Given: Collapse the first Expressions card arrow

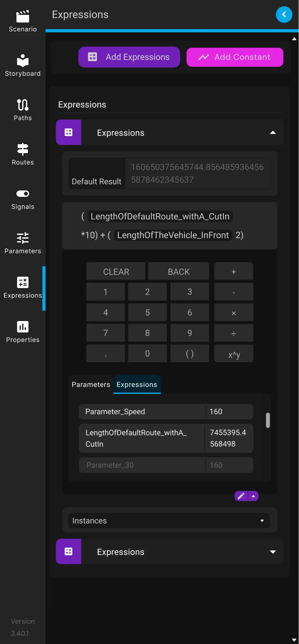Looking at the screenshot, I should pos(273,132).
